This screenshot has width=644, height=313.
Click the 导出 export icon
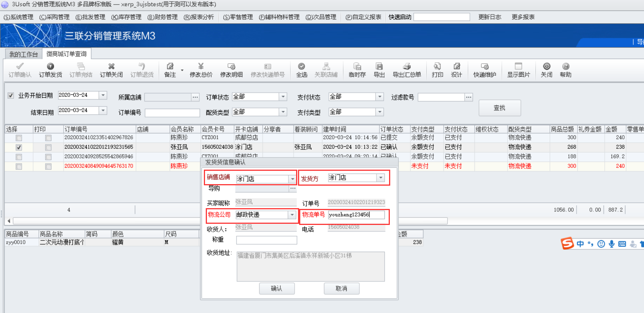coord(379,70)
